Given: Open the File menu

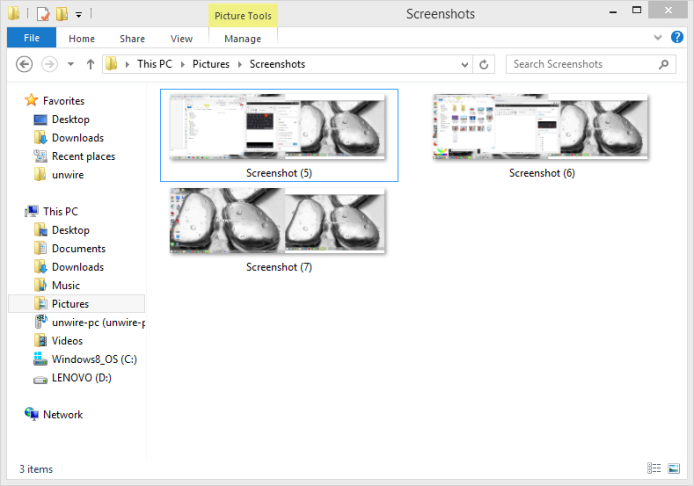Looking at the screenshot, I should point(31,39).
